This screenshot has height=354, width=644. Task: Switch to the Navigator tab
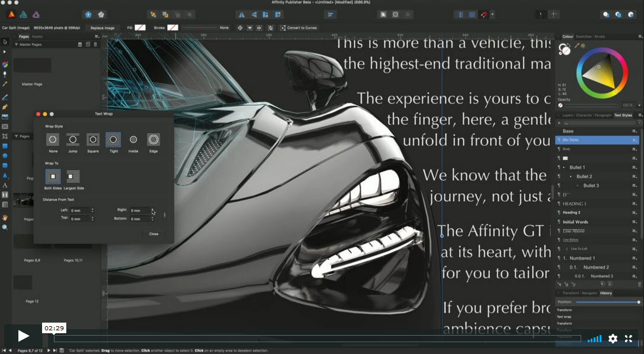tap(589, 293)
